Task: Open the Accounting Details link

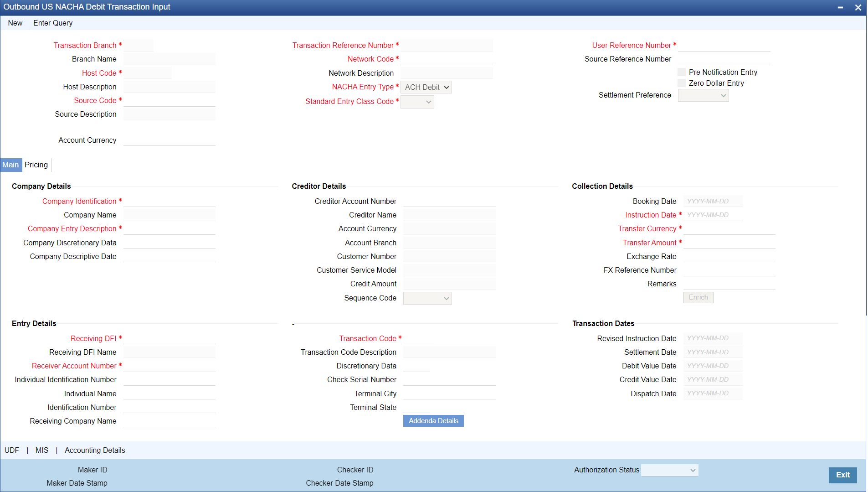Action: [95, 451]
